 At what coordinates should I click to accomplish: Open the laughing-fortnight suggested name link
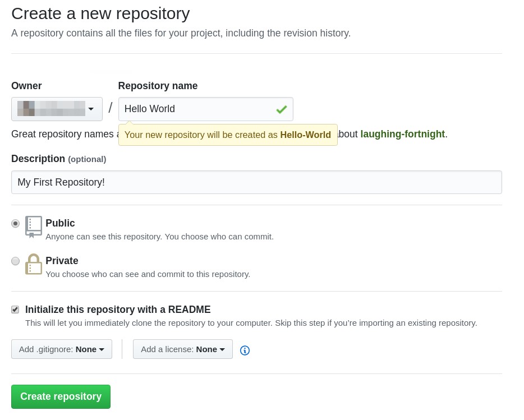point(402,134)
